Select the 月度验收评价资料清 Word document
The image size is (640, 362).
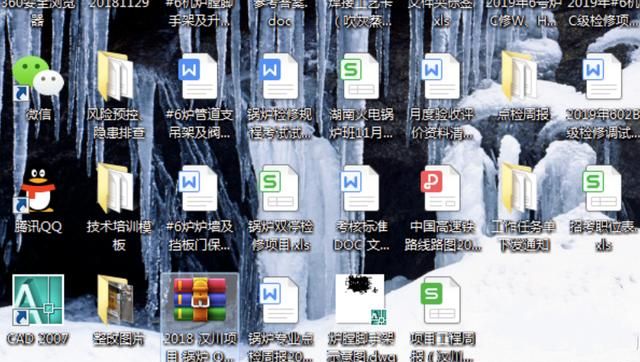(x=441, y=77)
